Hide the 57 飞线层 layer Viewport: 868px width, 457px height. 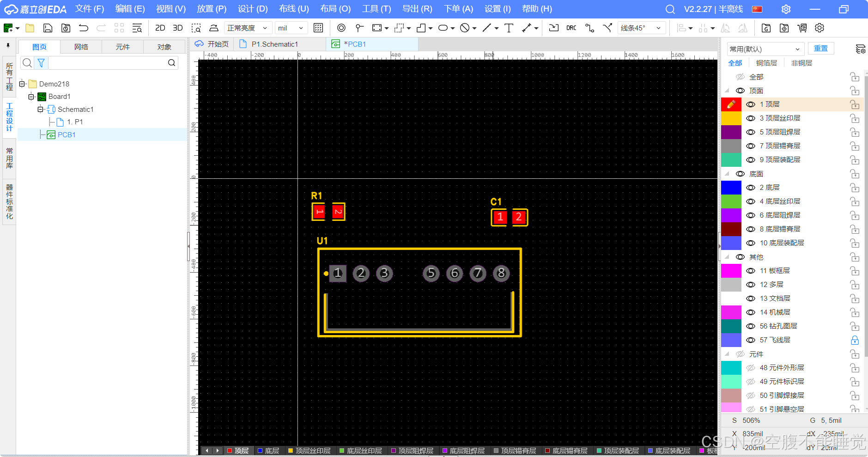coord(751,340)
